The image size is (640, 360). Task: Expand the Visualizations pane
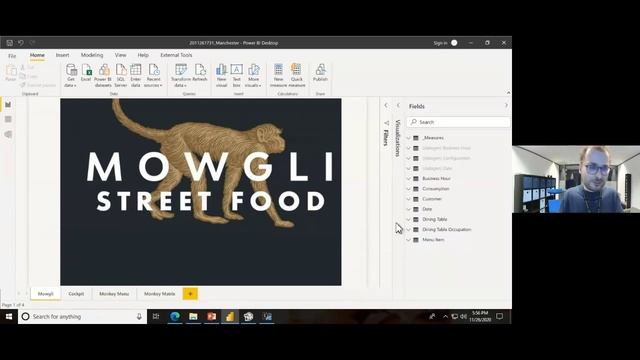pyautogui.click(x=398, y=105)
